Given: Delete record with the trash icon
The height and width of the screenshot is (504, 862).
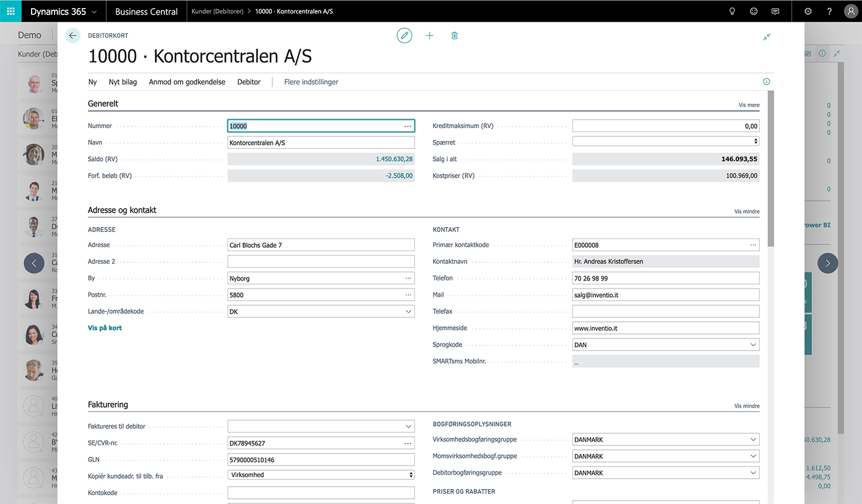Looking at the screenshot, I should pos(455,36).
